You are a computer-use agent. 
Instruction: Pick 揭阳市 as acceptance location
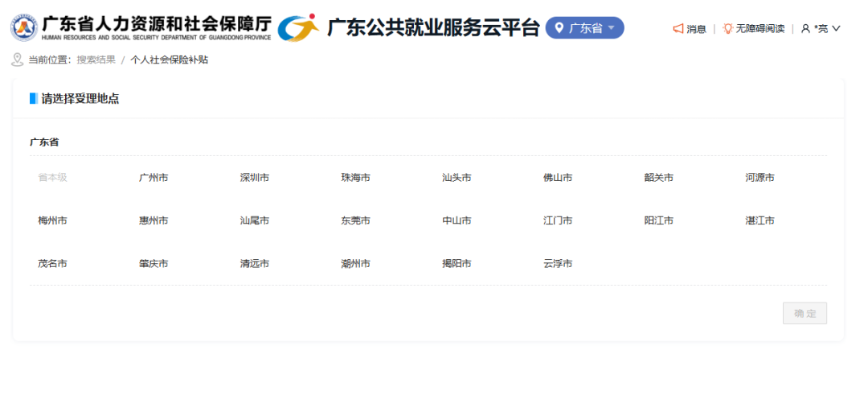coord(457,264)
